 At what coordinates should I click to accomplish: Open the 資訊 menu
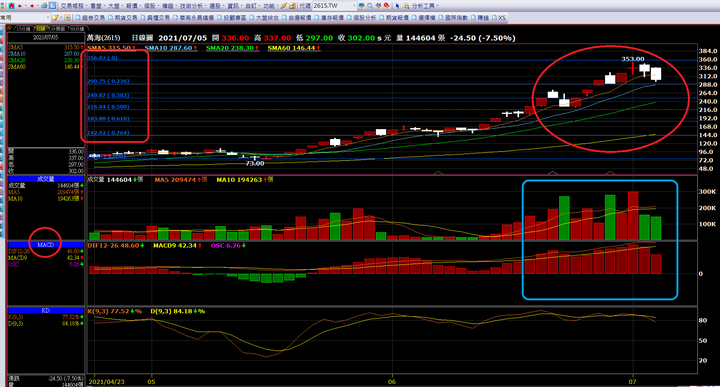click(x=233, y=6)
